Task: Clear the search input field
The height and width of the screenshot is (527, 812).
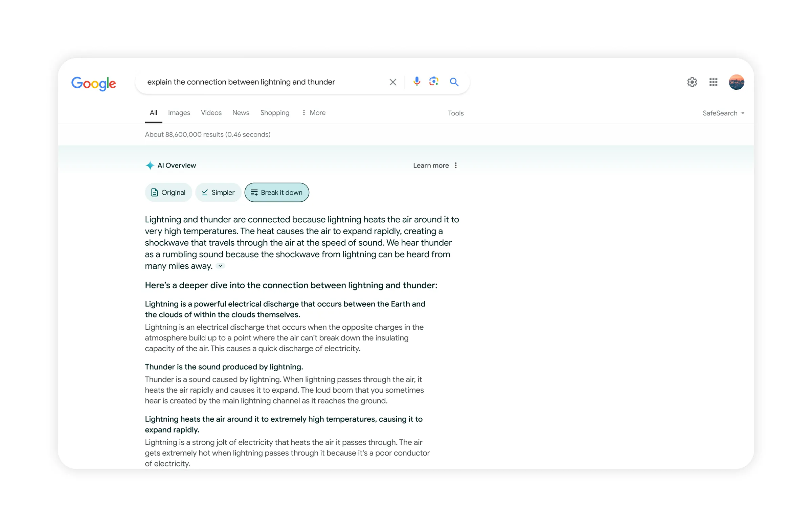Action: click(393, 82)
